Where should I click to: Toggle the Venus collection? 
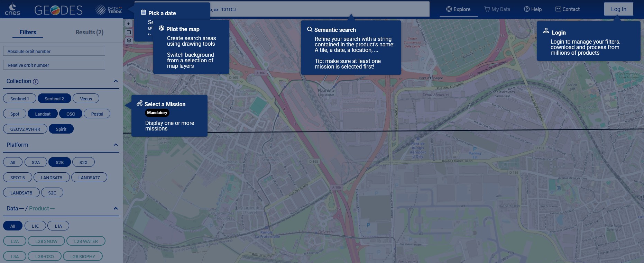pyautogui.click(x=86, y=99)
